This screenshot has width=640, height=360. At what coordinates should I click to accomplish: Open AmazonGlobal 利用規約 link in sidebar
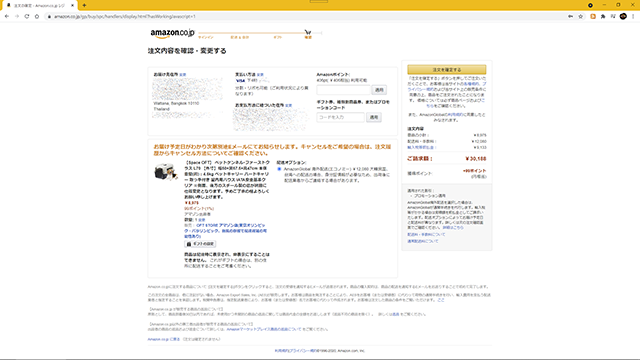click(455, 115)
